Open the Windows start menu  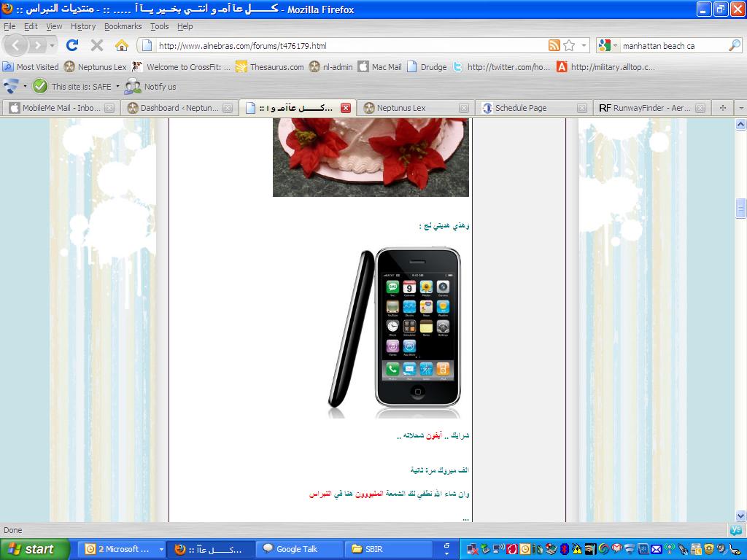tap(34, 549)
